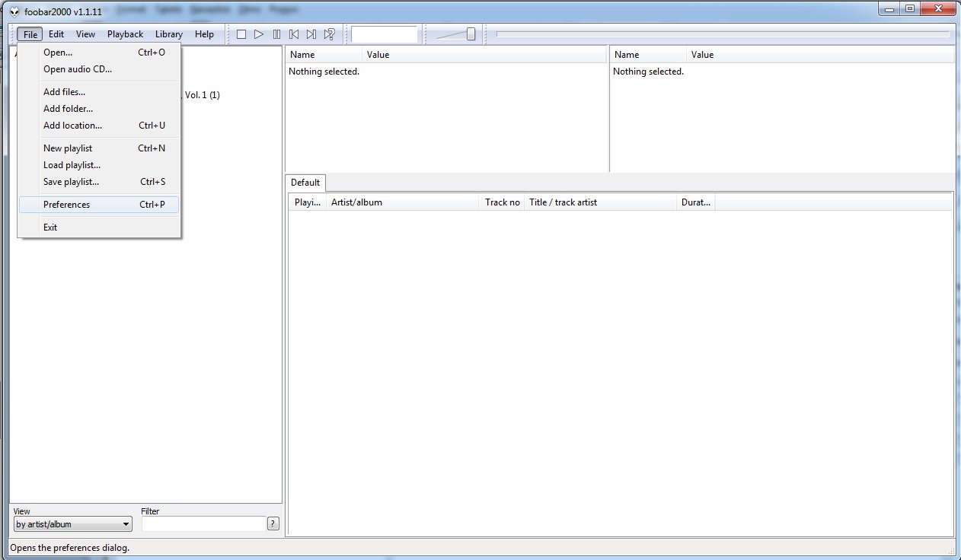This screenshot has height=560, width=961.
Task: Choose Load playlist... entry
Action: [99, 165]
